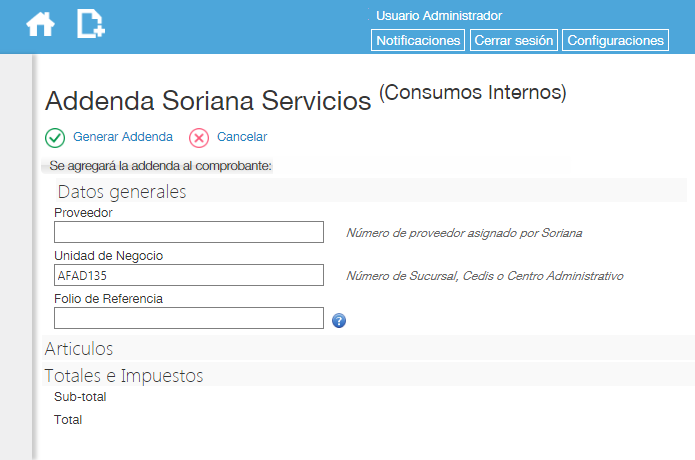Focus the Folio de Referencia field
This screenshot has width=695, height=460.
pyautogui.click(x=189, y=318)
